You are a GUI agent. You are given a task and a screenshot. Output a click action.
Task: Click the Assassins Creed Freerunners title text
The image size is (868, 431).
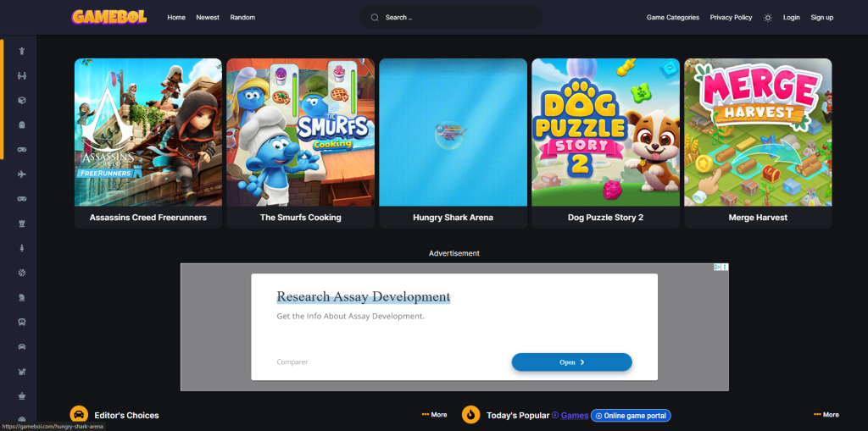tap(148, 218)
